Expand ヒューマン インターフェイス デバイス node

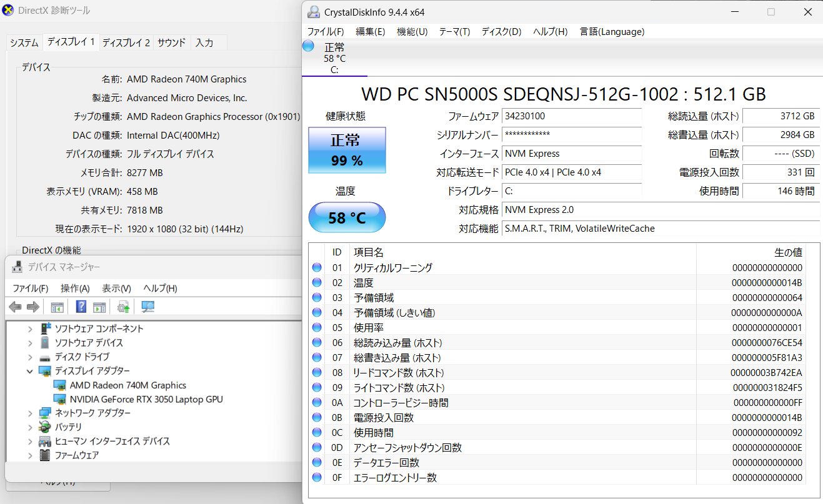pos(30,441)
